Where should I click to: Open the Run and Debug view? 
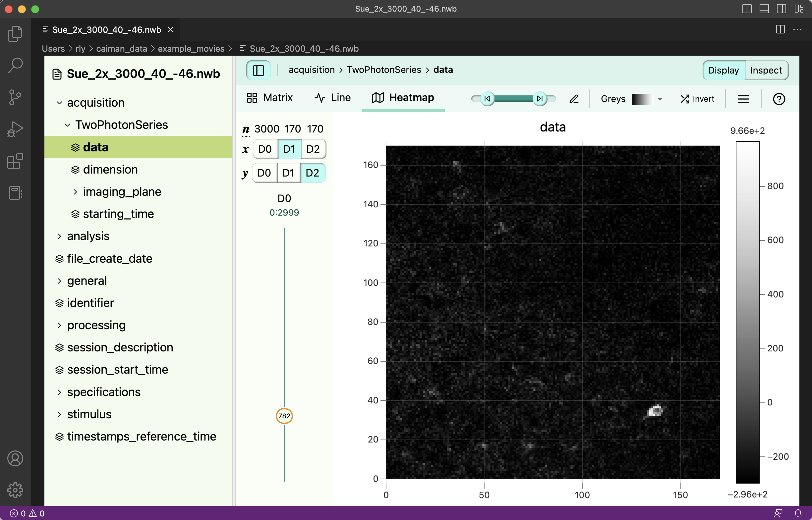[15, 129]
